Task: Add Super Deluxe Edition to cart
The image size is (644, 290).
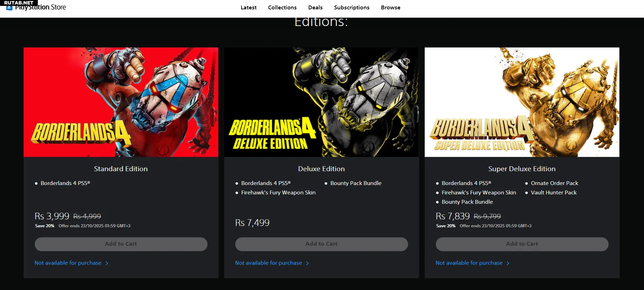Action: coord(522,244)
